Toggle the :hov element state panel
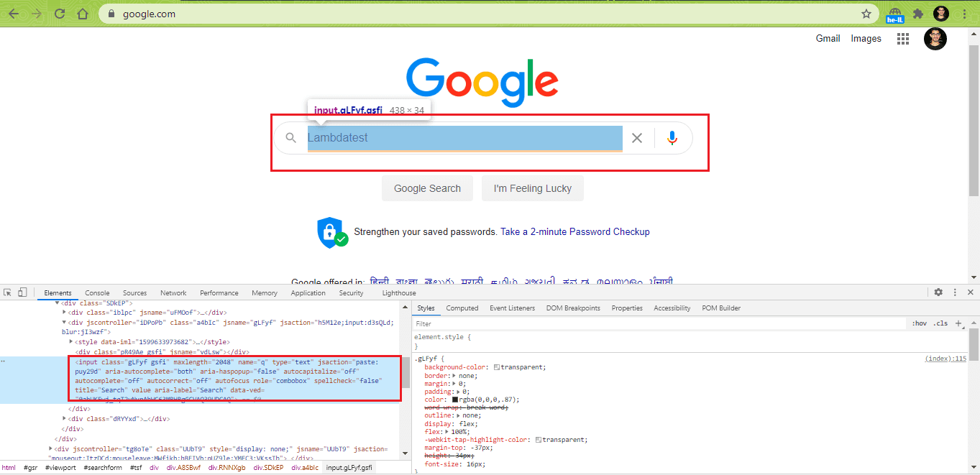The height and width of the screenshot is (475, 980). click(x=920, y=323)
